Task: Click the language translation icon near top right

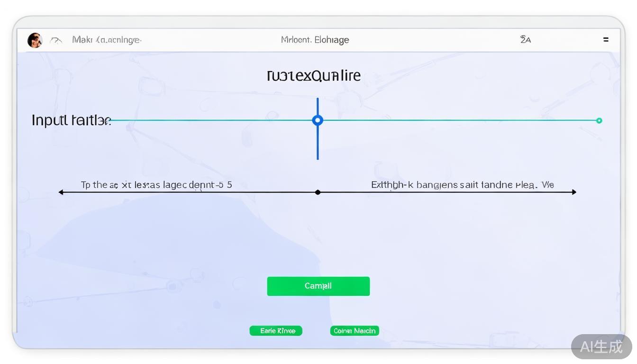Action: pos(525,40)
